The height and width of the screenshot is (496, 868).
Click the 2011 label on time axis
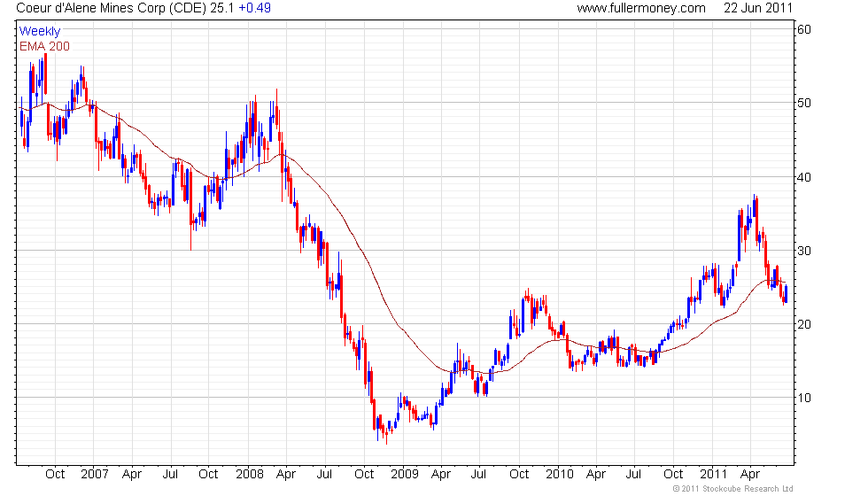point(714,474)
